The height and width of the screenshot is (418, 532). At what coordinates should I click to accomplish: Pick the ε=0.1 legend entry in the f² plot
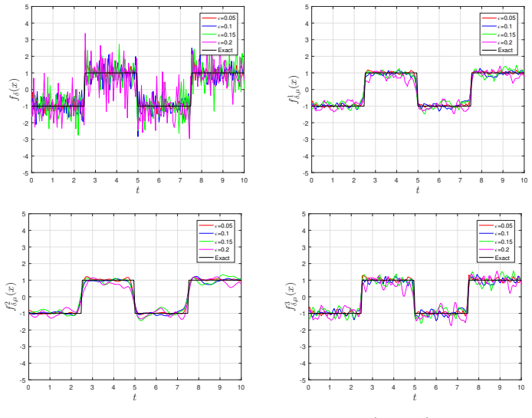(214, 234)
